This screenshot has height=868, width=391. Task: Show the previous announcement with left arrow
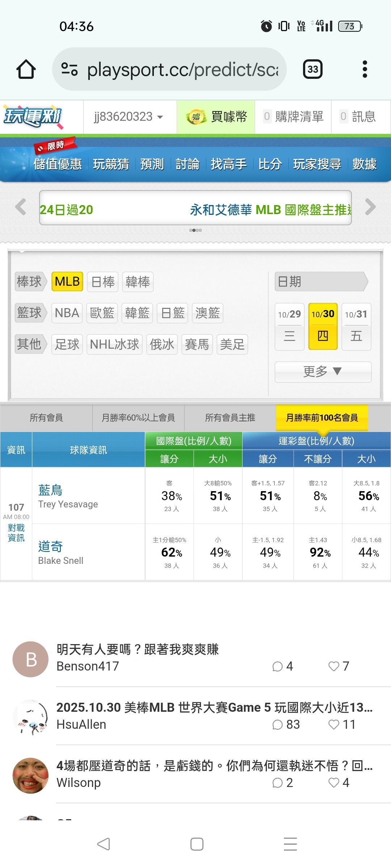[x=21, y=207]
